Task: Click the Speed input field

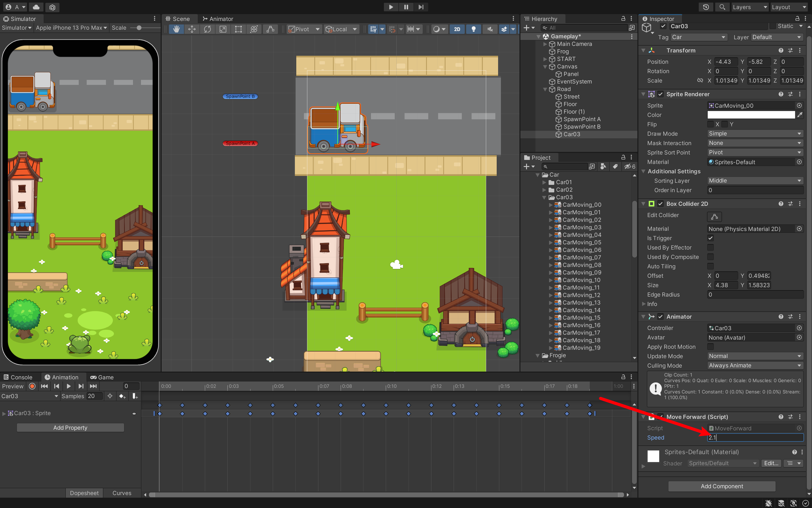Action: [755, 437]
